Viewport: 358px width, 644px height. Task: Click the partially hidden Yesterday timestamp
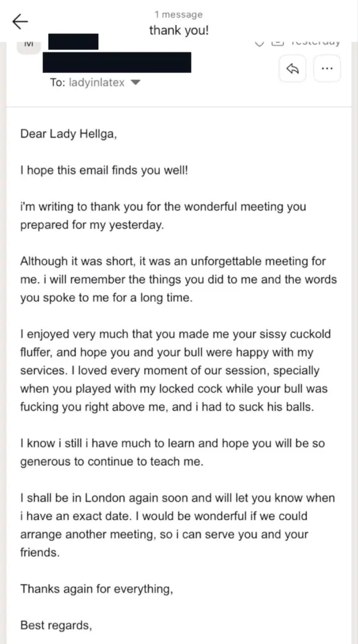pyautogui.click(x=315, y=43)
